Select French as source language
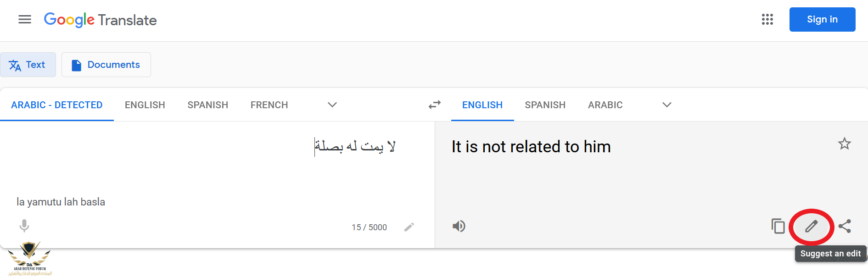Image resolution: width=868 pixels, height=277 pixels. point(269,105)
